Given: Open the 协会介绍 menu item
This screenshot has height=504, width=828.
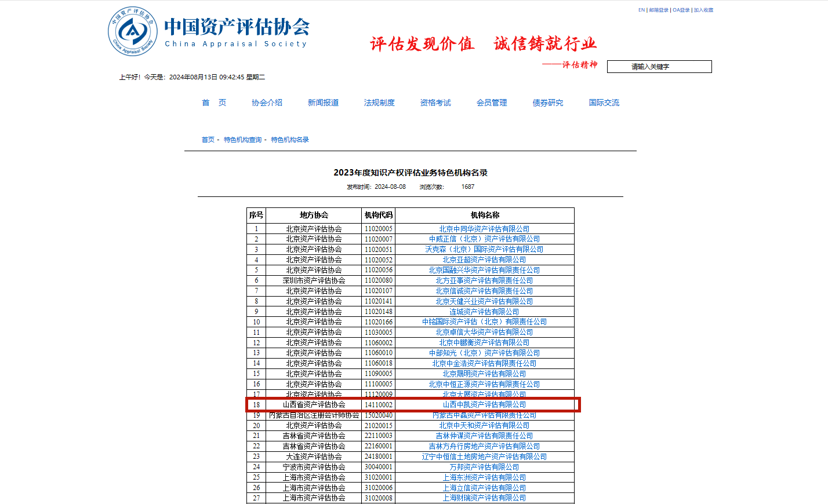Looking at the screenshot, I should point(267,103).
